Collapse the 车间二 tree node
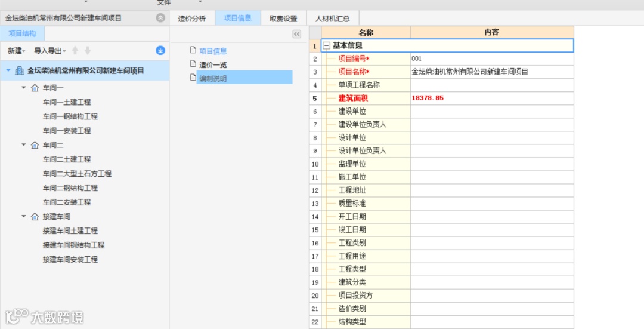 (24, 144)
